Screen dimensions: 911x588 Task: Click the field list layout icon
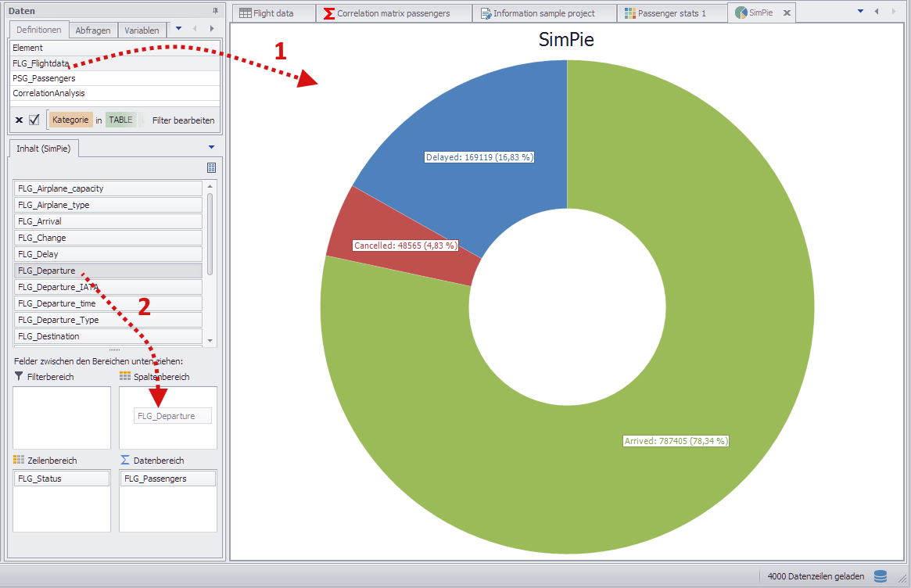[211, 167]
